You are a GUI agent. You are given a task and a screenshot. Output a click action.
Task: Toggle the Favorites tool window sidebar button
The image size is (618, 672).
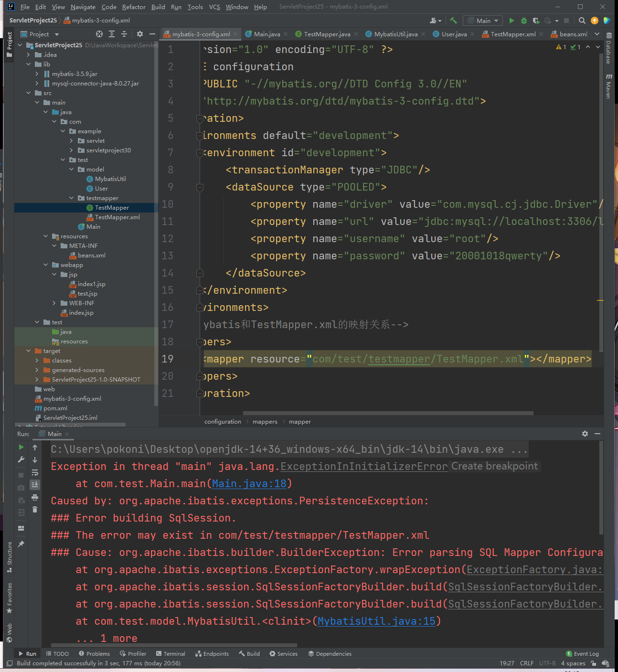click(9, 598)
